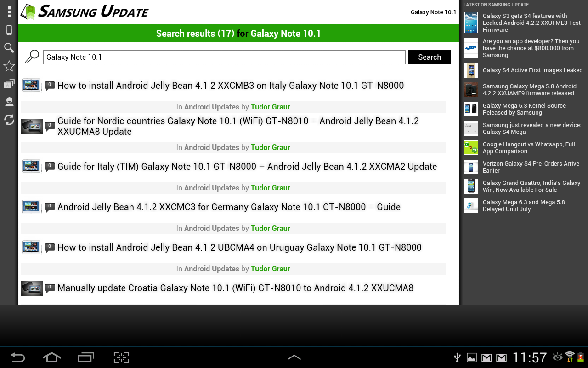Tap comment bubble on Germany XXCMC3 article
Image resolution: width=588 pixels, height=368 pixels.
pyautogui.click(x=50, y=207)
